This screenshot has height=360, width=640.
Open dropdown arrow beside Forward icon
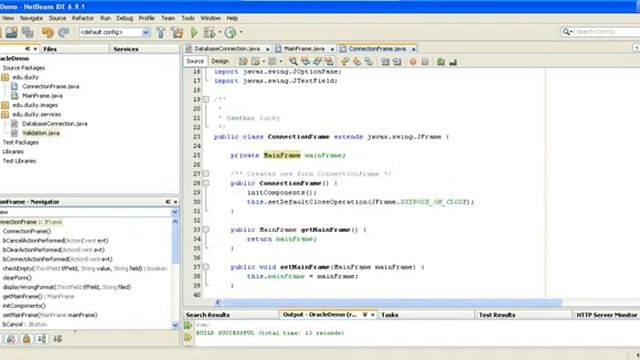(281, 62)
